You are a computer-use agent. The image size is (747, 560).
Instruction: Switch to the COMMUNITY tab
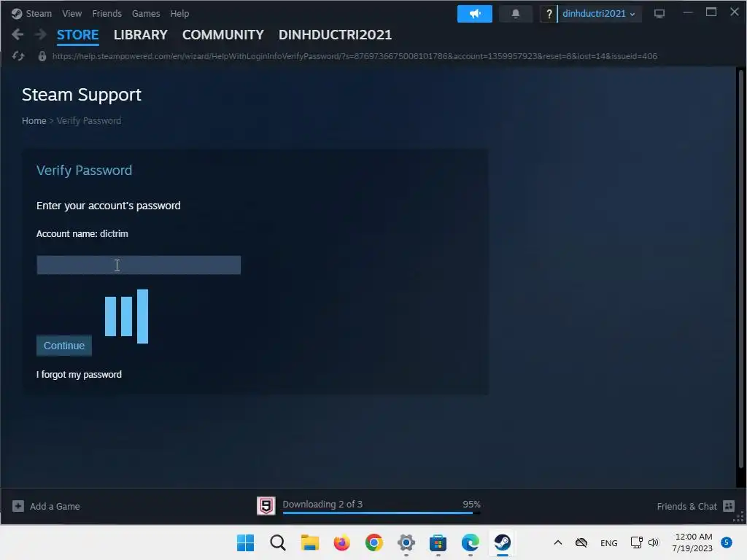[x=223, y=35]
